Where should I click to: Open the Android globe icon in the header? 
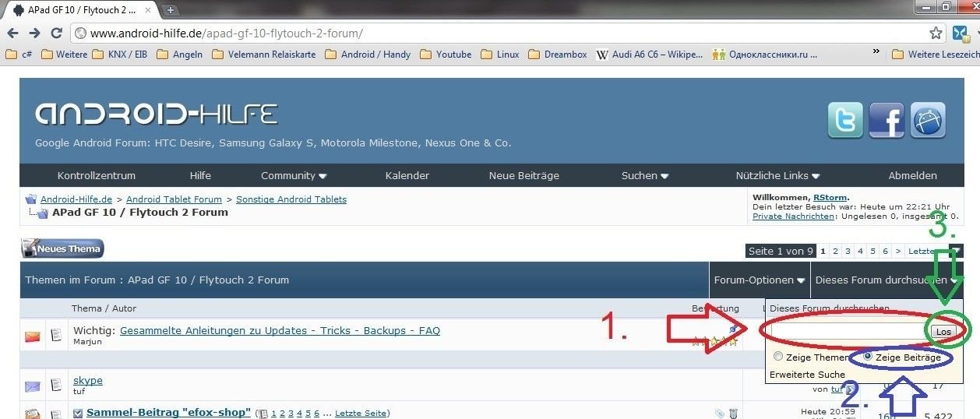click(x=928, y=121)
